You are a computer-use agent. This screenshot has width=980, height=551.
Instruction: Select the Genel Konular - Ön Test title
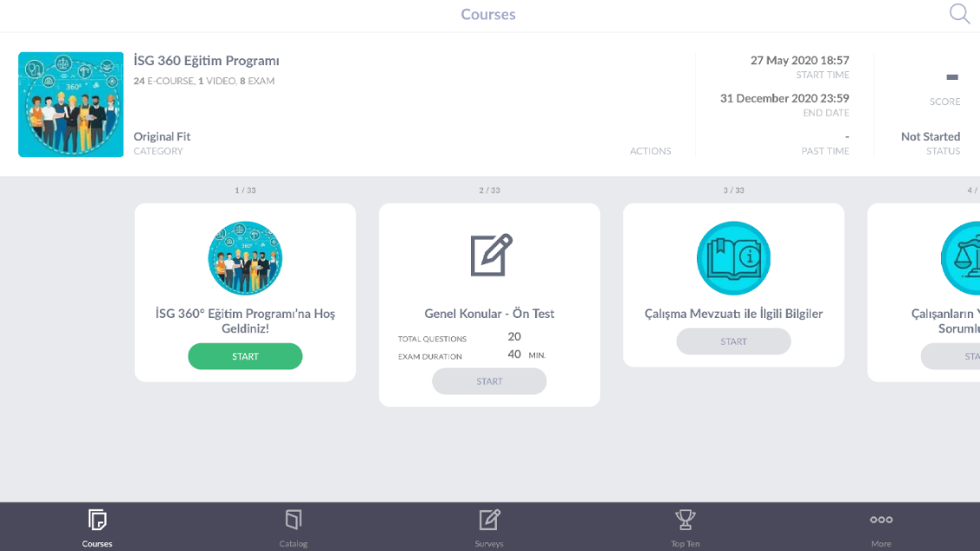489,314
